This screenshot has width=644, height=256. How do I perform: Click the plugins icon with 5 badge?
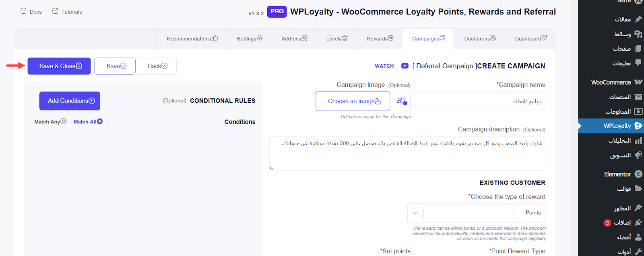click(x=638, y=223)
